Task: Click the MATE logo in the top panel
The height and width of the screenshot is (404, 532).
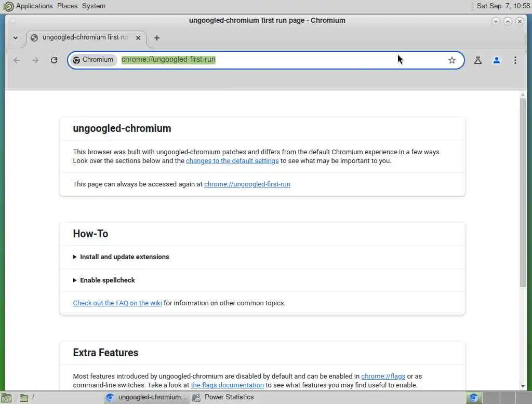Action: click(8, 6)
